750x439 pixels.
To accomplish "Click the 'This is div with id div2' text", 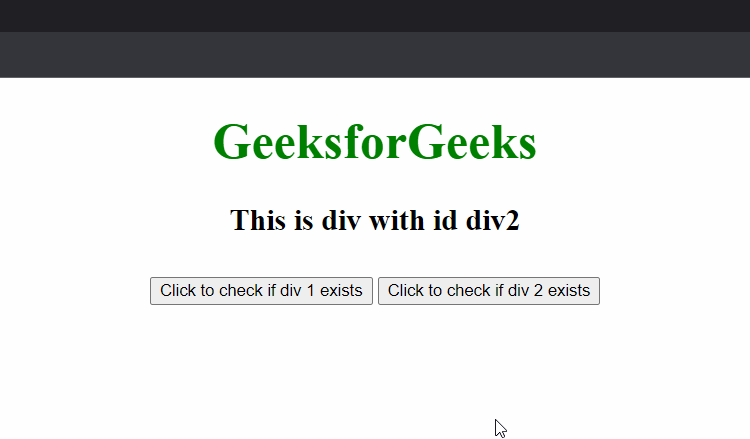I will tap(375, 220).
